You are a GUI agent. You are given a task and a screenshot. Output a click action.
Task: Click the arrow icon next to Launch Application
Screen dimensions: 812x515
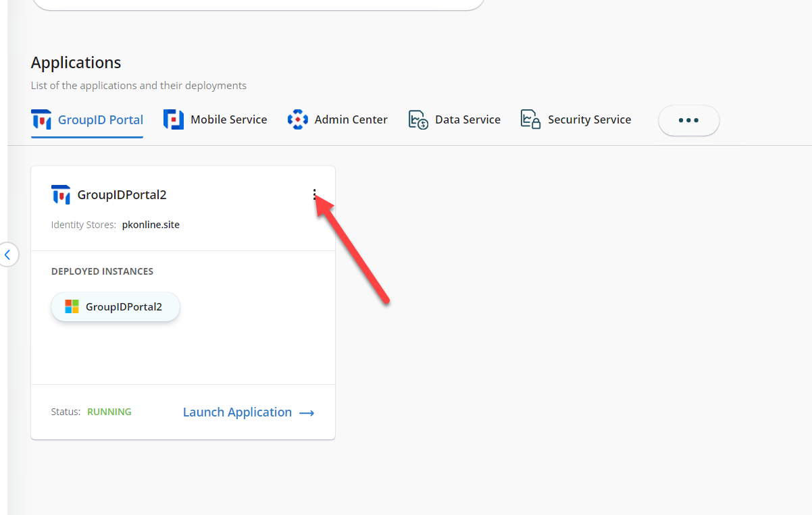click(306, 412)
